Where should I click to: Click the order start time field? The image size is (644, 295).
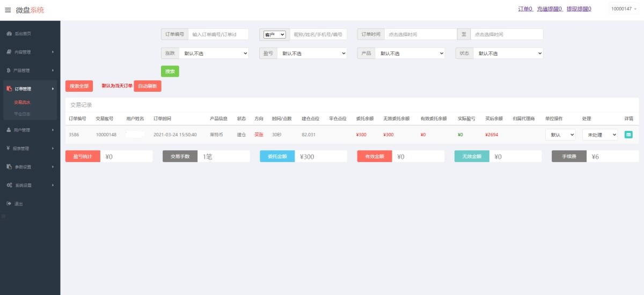click(421, 34)
